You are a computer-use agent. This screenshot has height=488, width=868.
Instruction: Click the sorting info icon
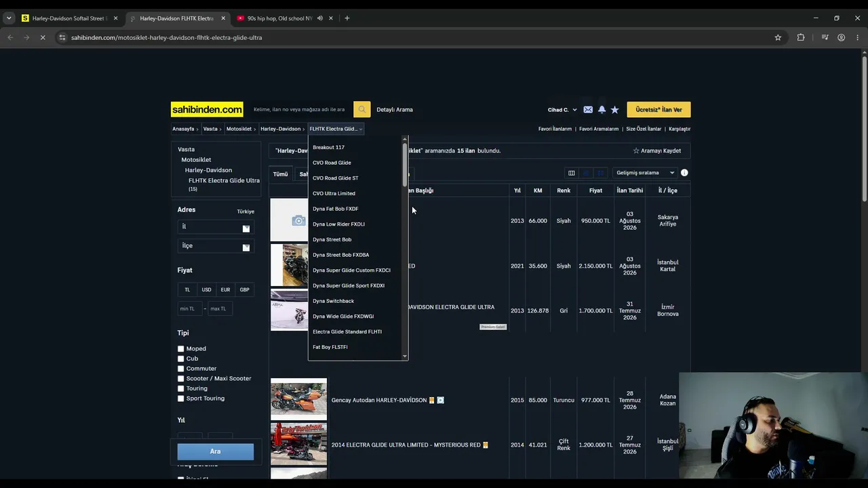tap(684, 173)
